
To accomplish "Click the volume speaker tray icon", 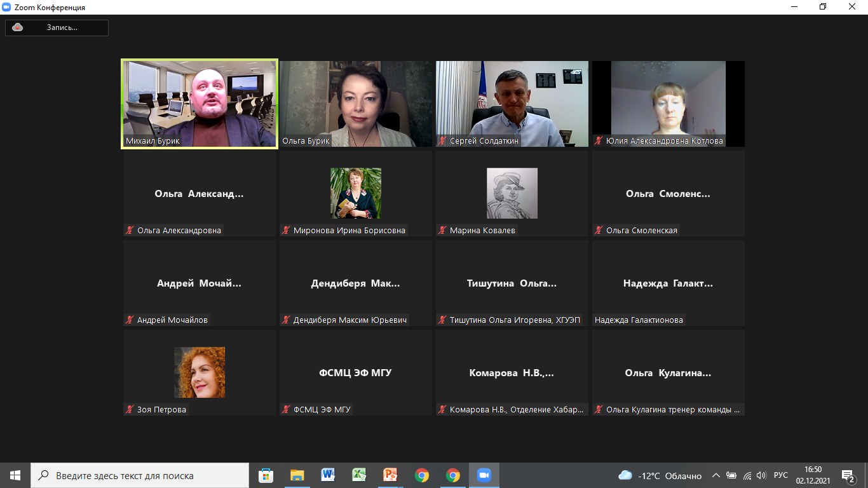I will (762, 475).
